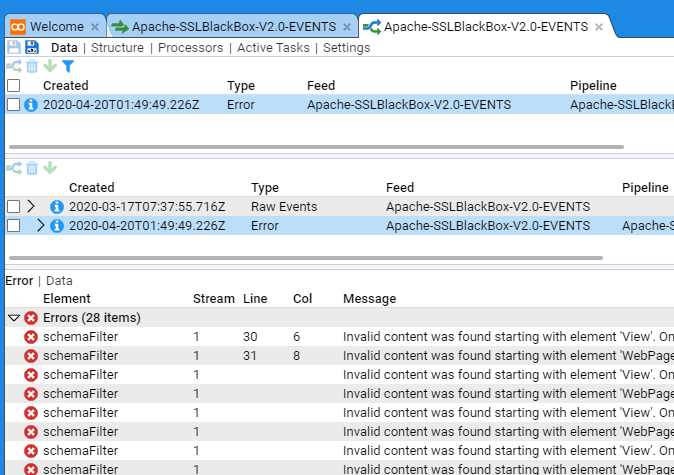Open the Structure sub-tab
The width and height of the screenshot is (674, 475).
117,47
